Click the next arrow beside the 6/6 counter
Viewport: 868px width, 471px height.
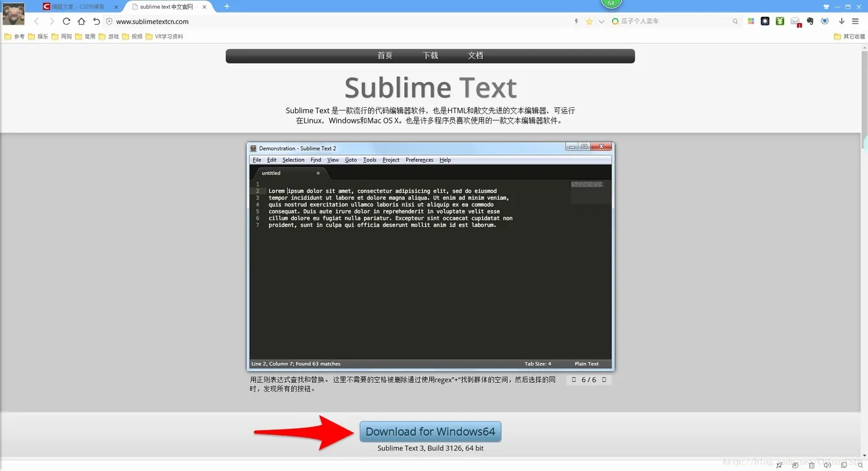coord(604,379)
